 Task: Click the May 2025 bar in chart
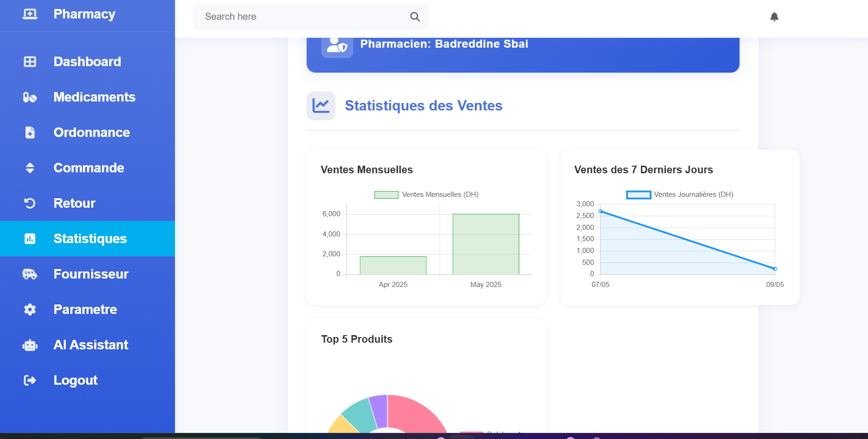(485, 244)
